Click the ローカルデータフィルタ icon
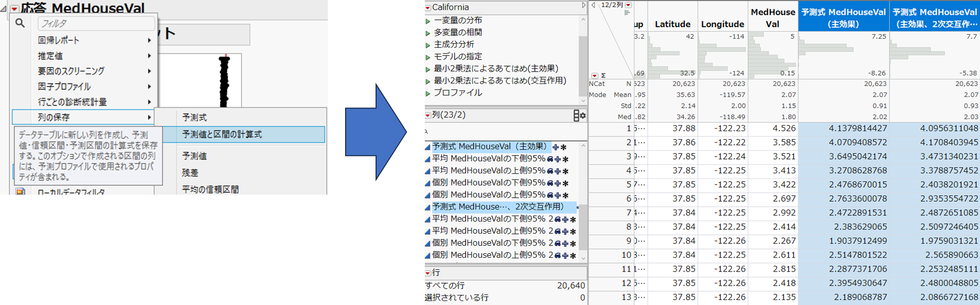 [x=20, y=192]
